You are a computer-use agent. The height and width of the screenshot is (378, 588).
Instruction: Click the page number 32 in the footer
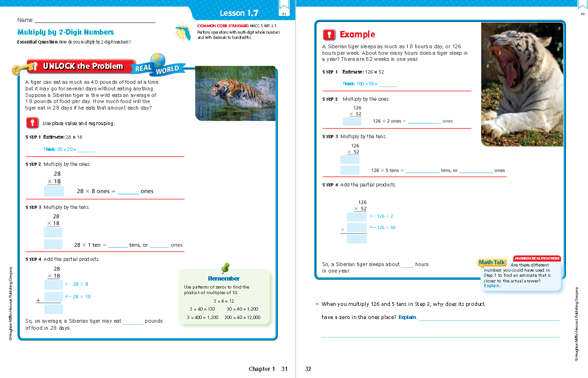coord(308,369)
